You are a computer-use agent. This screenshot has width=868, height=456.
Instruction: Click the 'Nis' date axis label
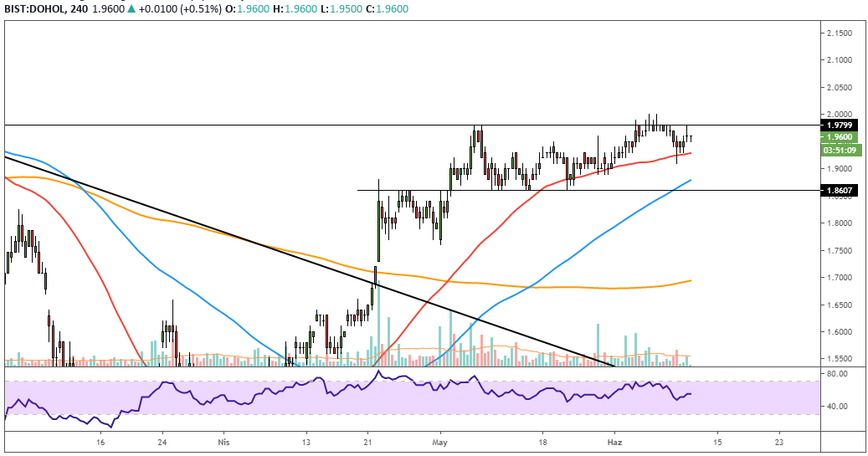pyautogui.click(x=223, y=442)
